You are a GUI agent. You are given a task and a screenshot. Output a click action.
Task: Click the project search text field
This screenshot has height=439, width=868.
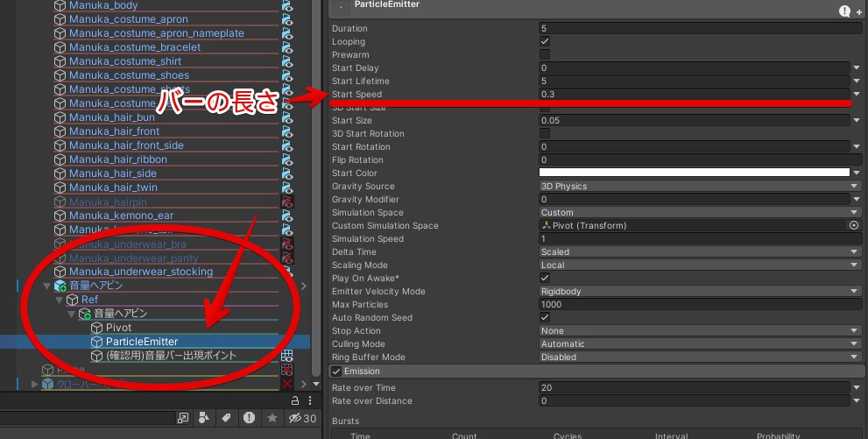[x=87, y=419]
